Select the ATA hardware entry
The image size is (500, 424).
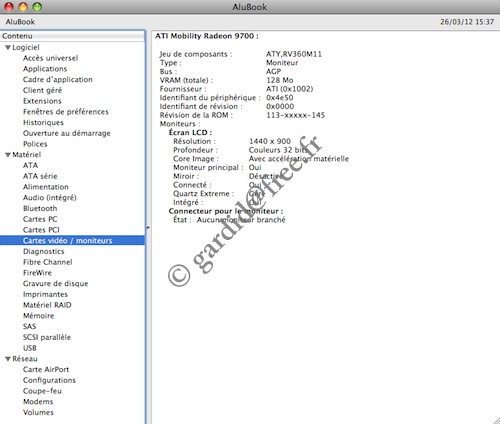point(30,165)
